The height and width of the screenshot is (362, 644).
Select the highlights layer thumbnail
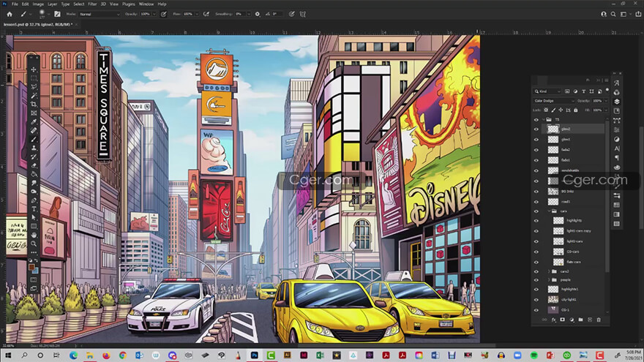pyautogui.click(x=558, y=220)
